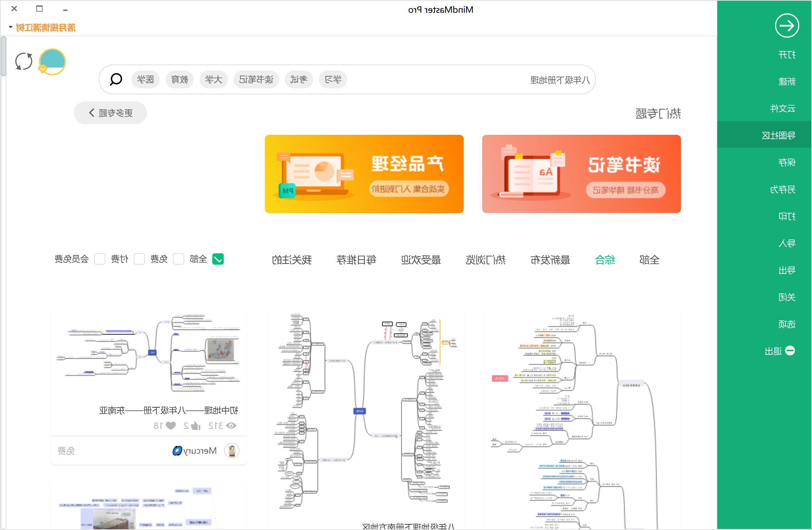Enable the 付费 checkbox filter
This screenshot has width=812, height=530.
click(139, 259)
